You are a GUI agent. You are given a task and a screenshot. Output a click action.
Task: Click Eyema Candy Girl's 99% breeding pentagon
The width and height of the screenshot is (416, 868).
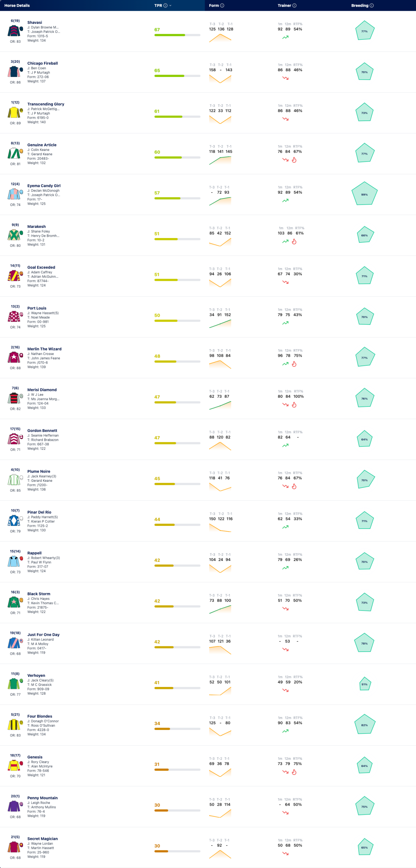coord(364,194)
